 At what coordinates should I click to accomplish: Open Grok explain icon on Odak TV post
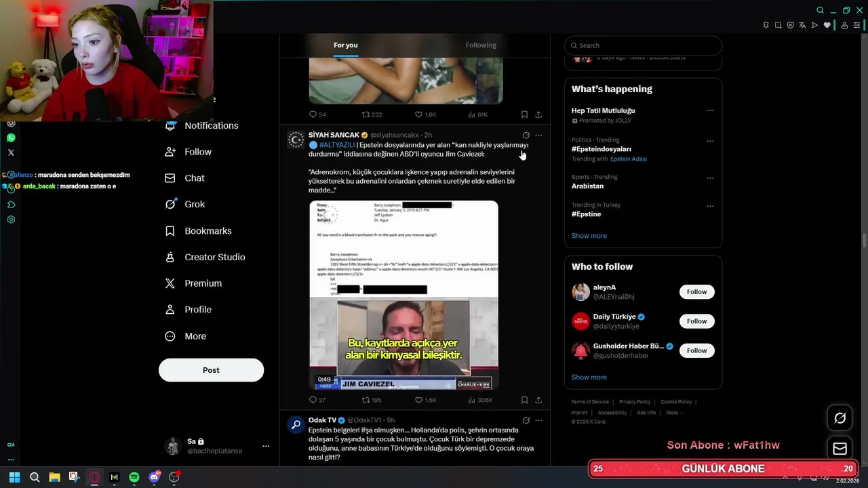pyautogui.click(x=526, y=420)
